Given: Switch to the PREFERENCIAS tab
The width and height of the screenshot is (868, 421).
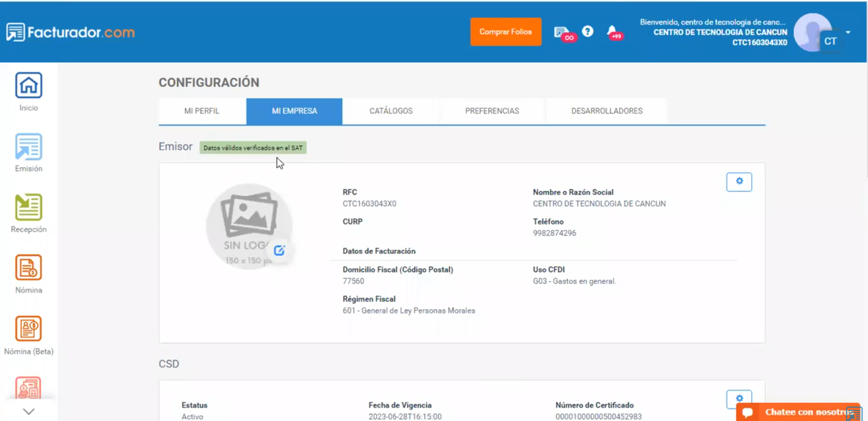Looking at the screenshot, I should coord(492,111).
